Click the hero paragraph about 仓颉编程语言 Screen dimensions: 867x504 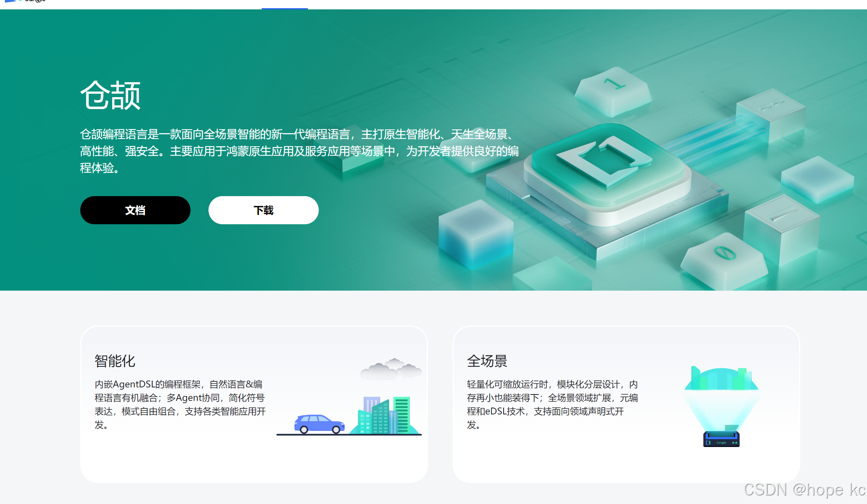(299, 151)
